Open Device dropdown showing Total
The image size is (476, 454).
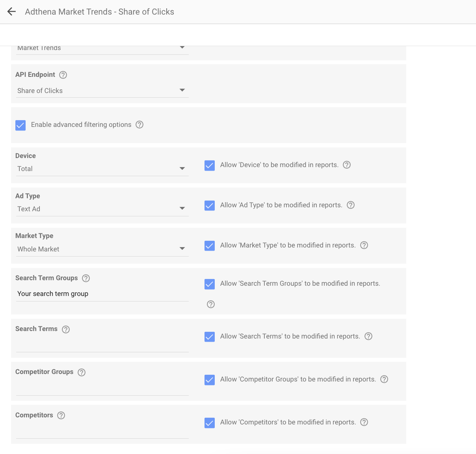tap(102, 169)
